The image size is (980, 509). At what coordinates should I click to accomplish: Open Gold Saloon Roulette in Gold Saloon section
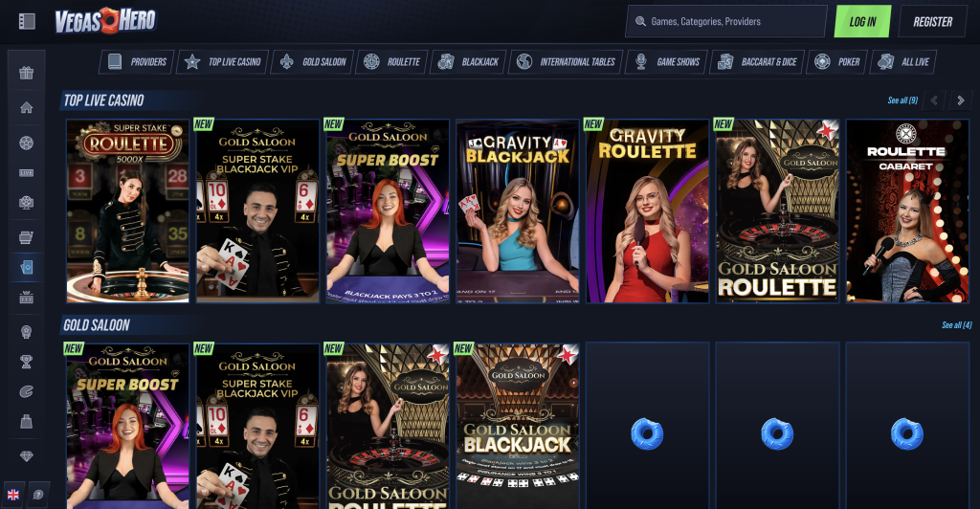tap(388, 426)
